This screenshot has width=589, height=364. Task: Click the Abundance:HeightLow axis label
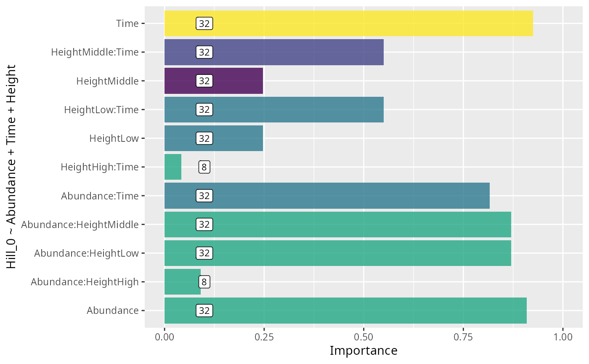[x=86, y=253]
